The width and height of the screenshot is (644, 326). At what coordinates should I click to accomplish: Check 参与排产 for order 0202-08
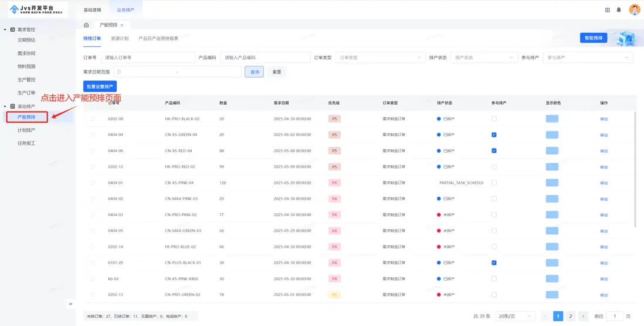(494, 119)
